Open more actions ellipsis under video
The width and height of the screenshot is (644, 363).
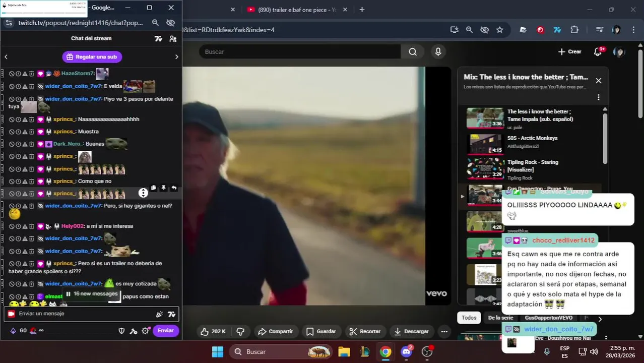coord(444,331)
